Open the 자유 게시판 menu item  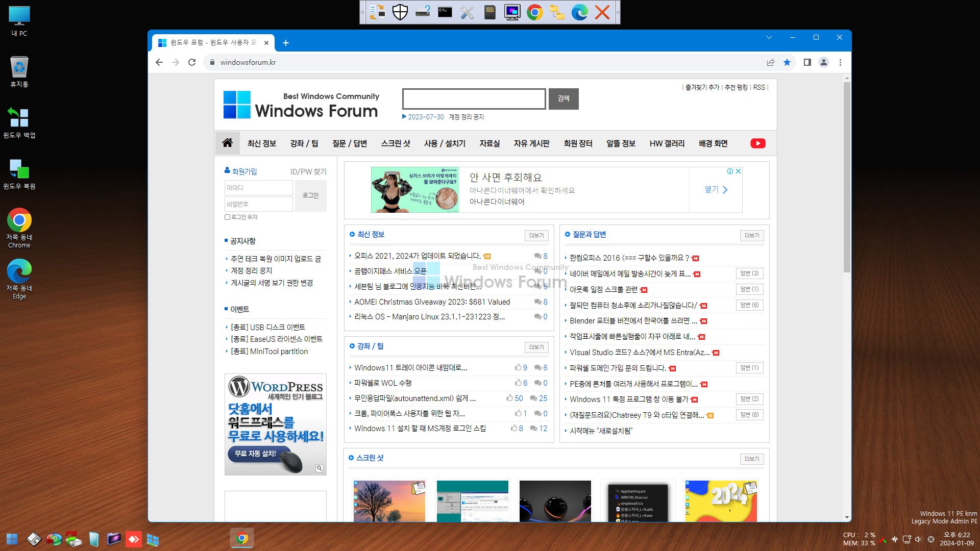click(531, 143)
